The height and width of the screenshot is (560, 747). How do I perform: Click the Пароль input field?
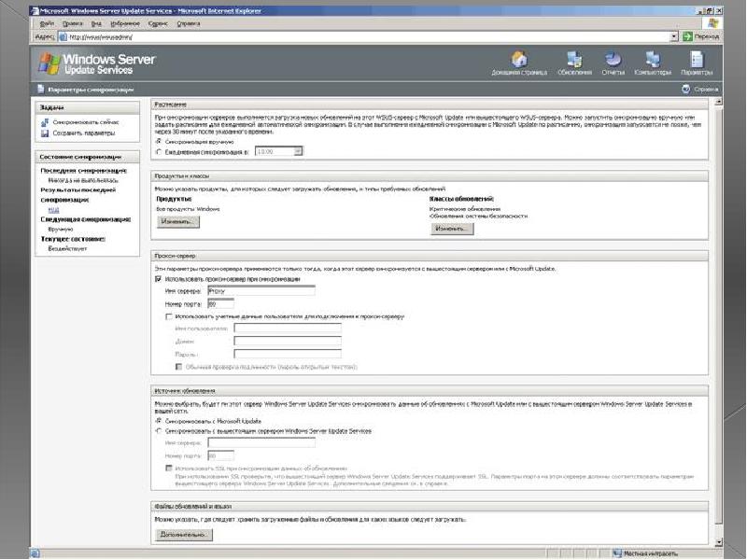288,354
